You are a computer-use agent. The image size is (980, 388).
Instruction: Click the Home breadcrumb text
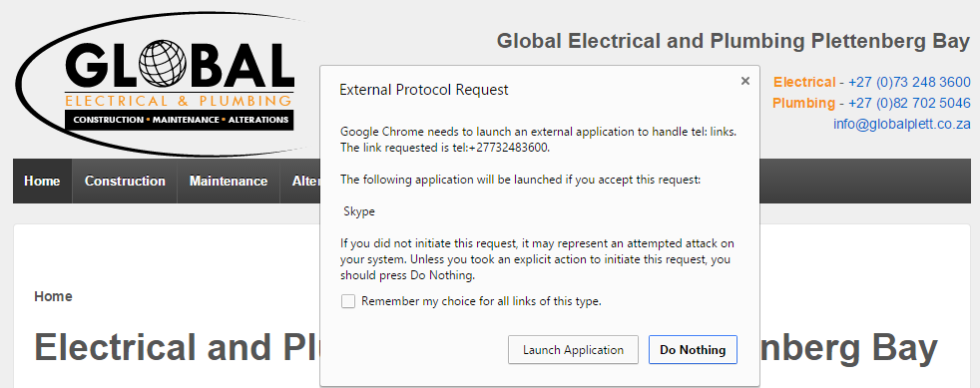click(53, 297)
